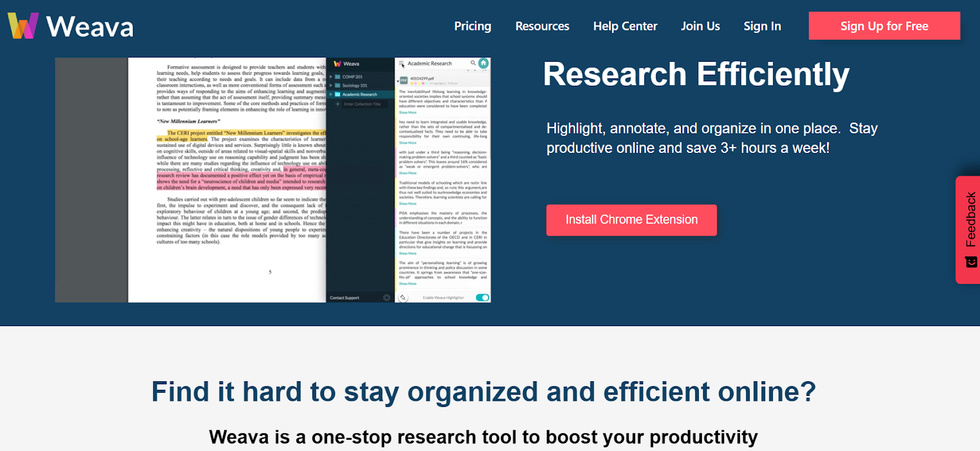
Task: Click the highlight color dots under 40554299.pdf
Action: coord(418,83)
